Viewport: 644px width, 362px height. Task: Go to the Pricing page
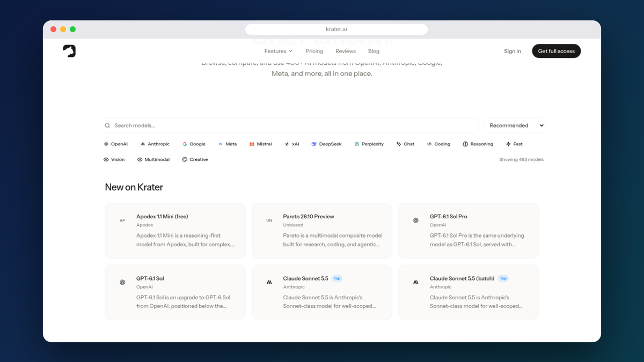pyautogui.click(x=314, y=51)
